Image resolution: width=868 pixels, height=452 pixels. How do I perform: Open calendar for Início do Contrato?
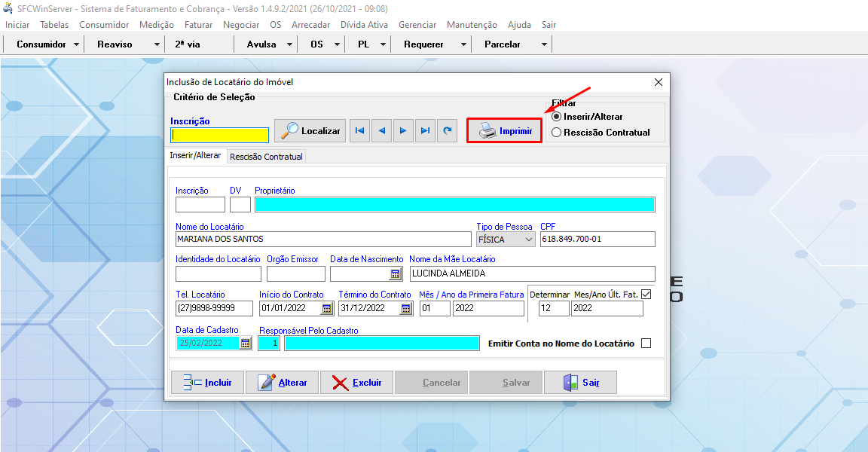click(x=326, y=308)
